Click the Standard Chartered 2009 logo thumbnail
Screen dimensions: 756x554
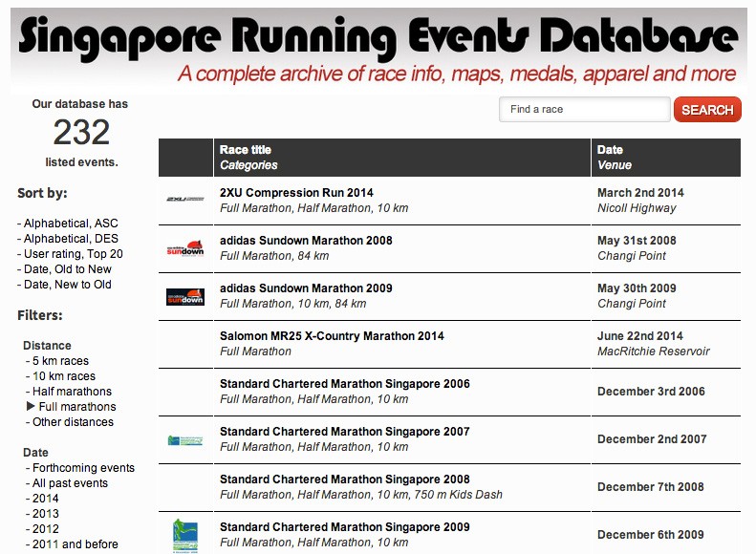185,535
